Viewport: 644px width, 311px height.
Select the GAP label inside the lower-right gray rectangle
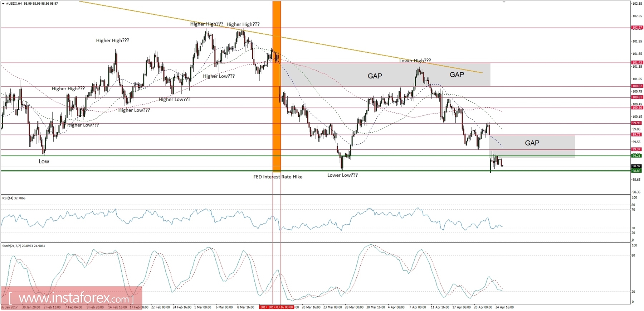pyautogui.click(x=532, y=143)
